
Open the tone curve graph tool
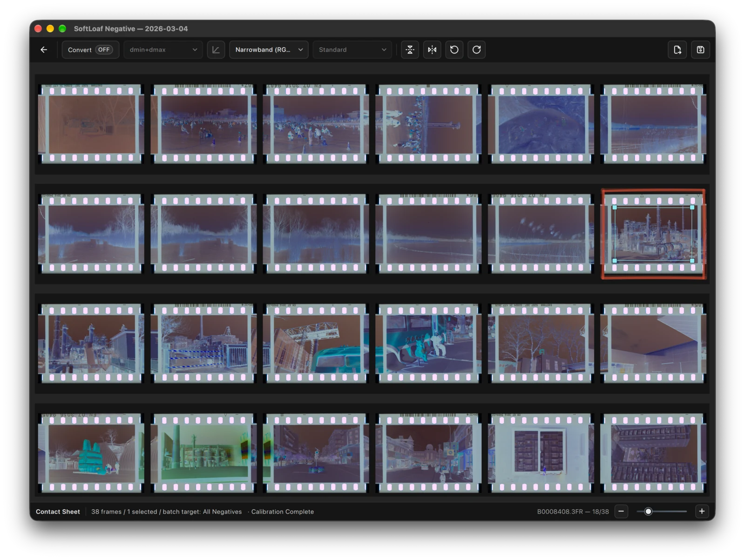[x=216, y=50]
